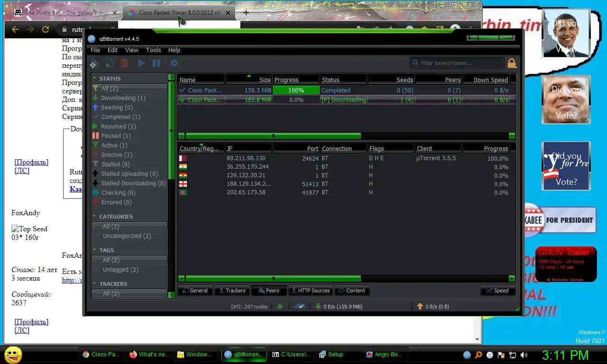The height and width of the screenshot is (364, 607).
Task: Toggle alternative speed limits speedometer icon
Action: coord(299,307)
